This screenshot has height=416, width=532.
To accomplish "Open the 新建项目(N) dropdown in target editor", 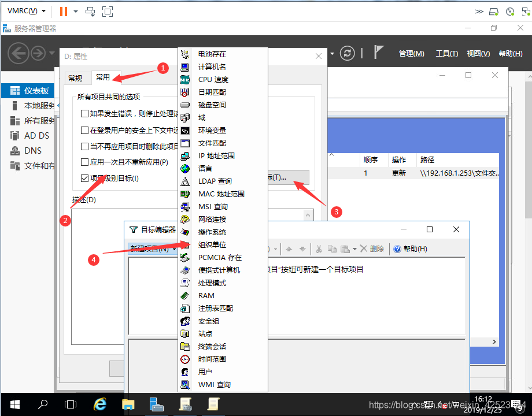I will [153, 249].
